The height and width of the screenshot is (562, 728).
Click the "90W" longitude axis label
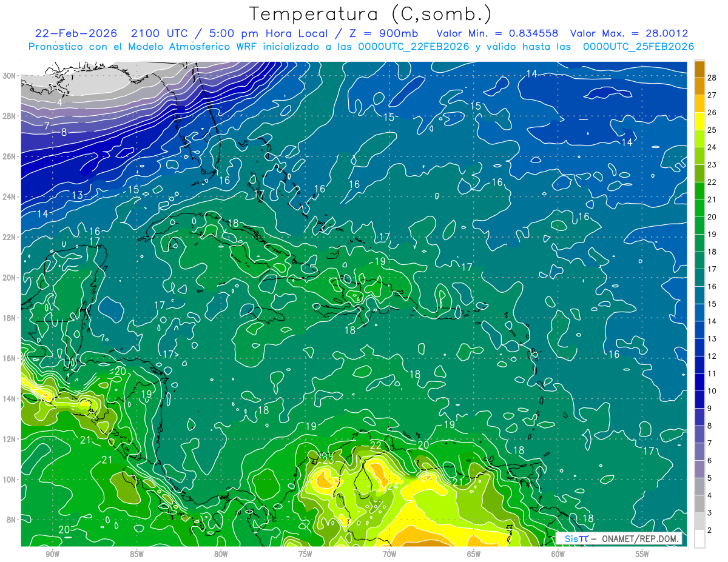click(x=52, y=554)
